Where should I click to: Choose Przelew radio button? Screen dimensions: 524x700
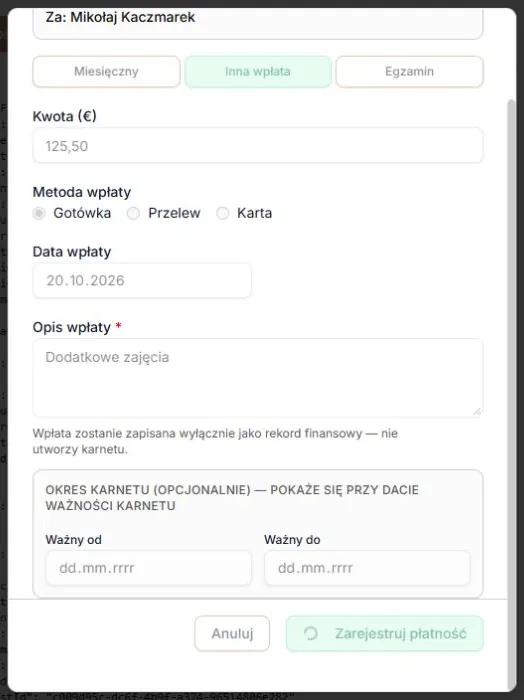[133, 213]
